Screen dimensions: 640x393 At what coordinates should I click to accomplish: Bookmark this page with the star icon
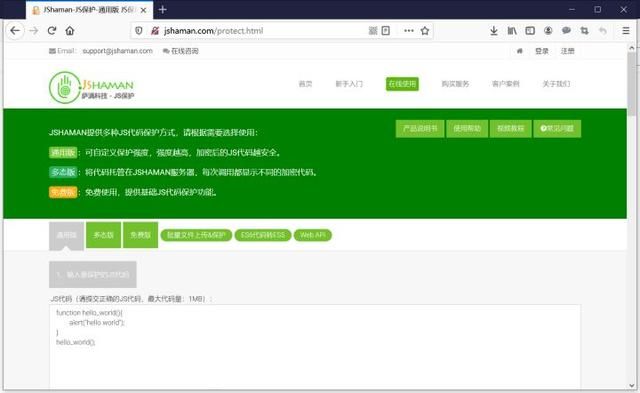(x=425, y=31)
